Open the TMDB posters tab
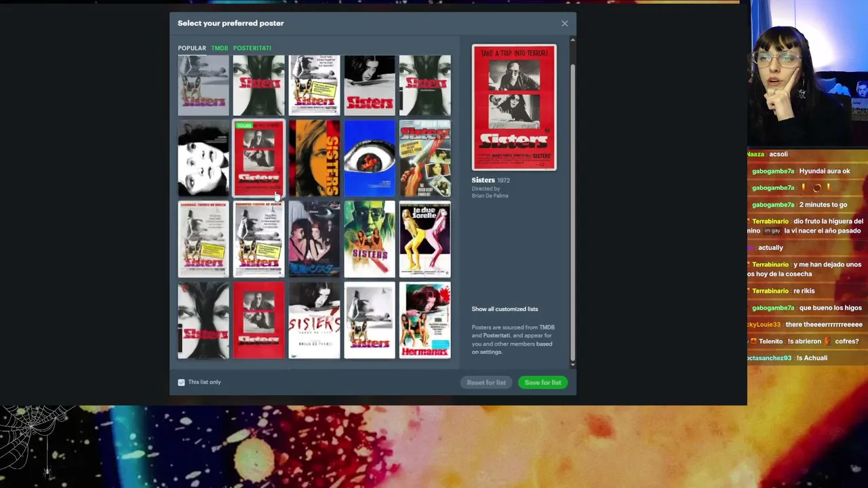 220,48
